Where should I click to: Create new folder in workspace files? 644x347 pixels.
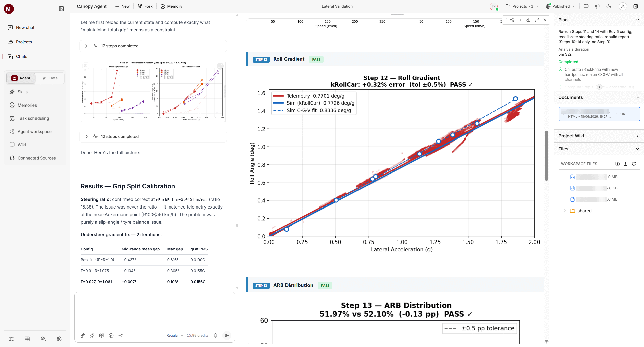pos(617,164)
